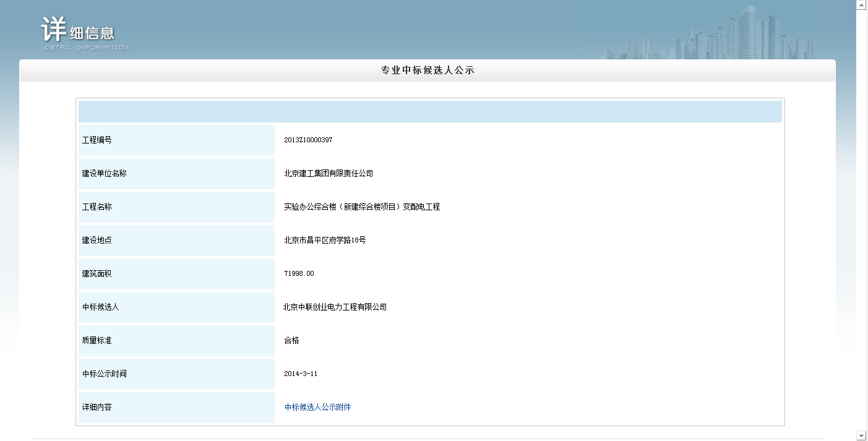The image size is (868, 441).
Task: Click the 建设单位名称 label cell
Action: [176, 174]
